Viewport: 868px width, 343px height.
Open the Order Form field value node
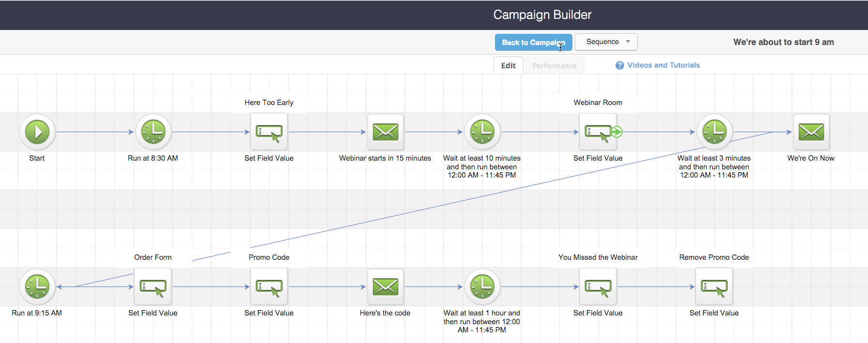click(153, 287)
